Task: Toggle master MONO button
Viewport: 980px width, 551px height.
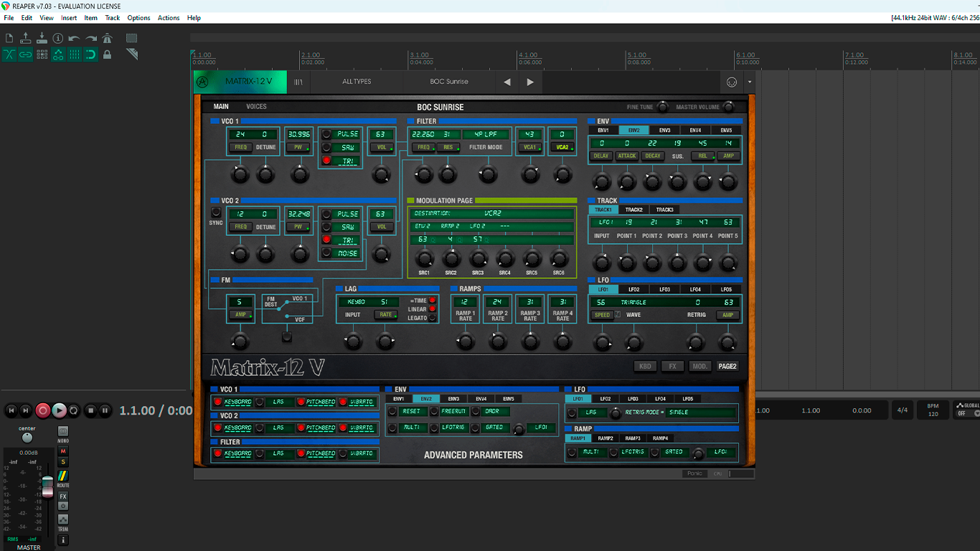Action: (x=63, y=431)
